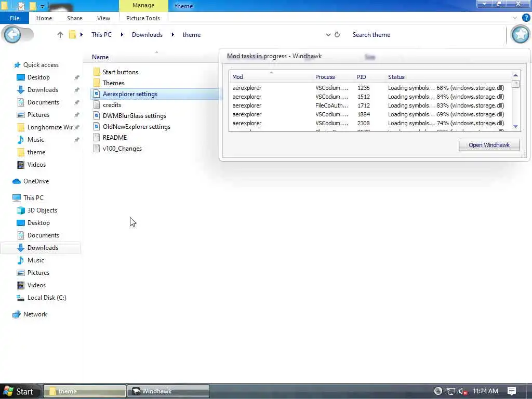Expand the arrow before This PC in breadcrumb
532x399 pixels.
coord(82,35)
